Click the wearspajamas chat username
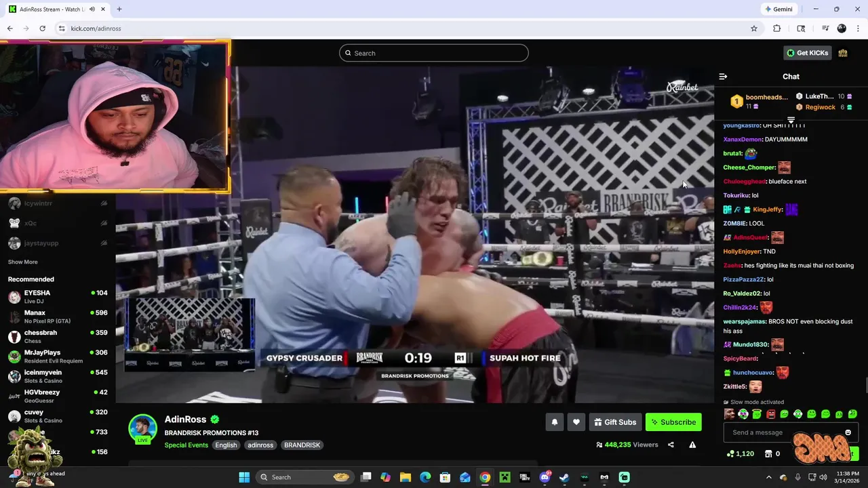 click(745, 321)
